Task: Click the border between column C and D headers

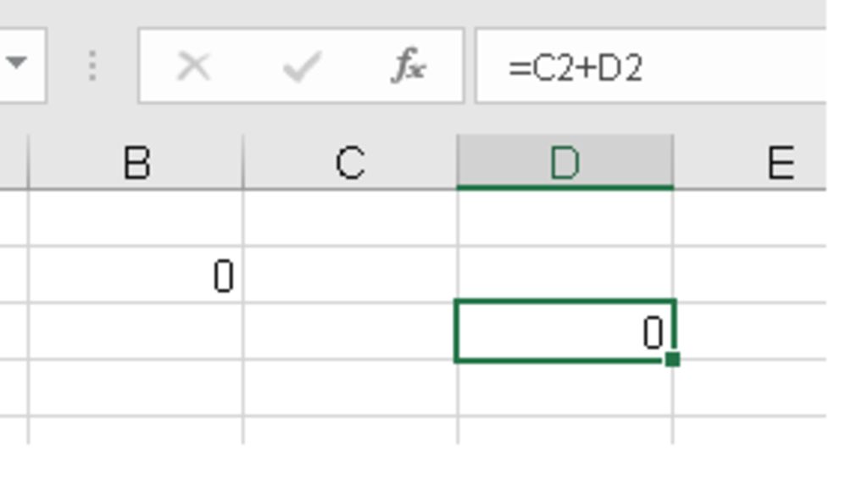Action: point(458,163)
